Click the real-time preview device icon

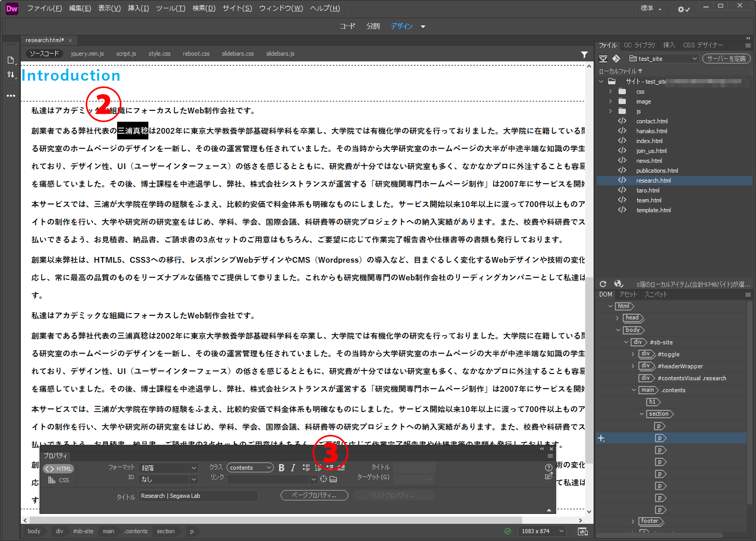tap(583, 531)
